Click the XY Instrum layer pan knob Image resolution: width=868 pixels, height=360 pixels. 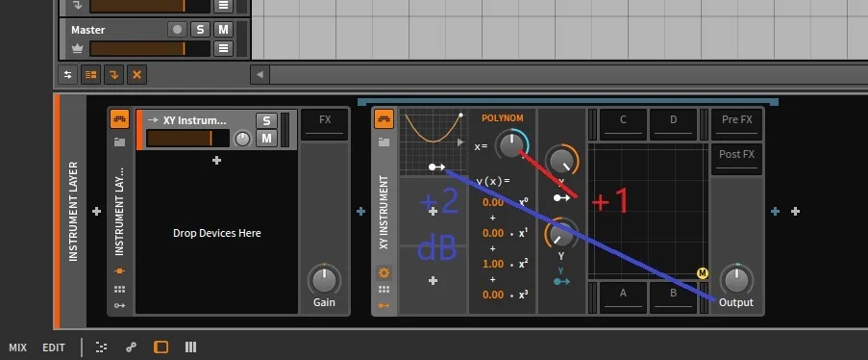click(x=242, y=139)
